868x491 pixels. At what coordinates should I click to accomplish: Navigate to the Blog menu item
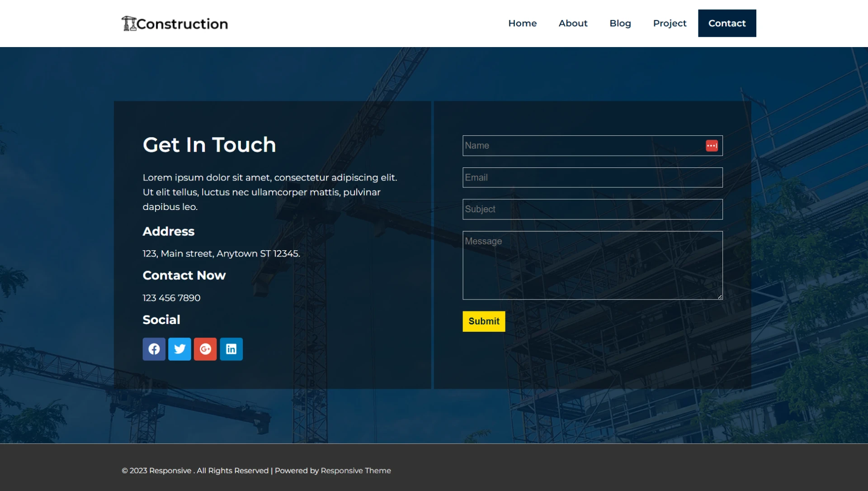tap(620, 23)
